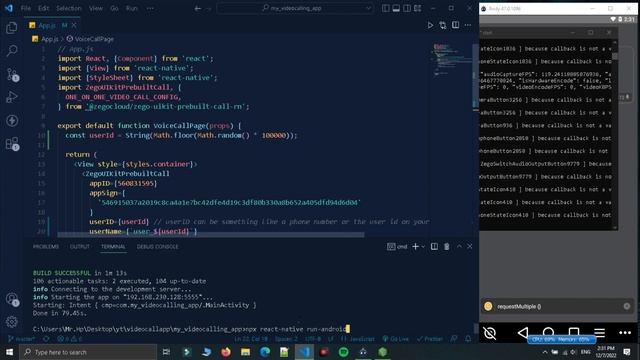Open Spotify from the taskbar
The width and height of the screenshot is (640, 360).
tap(344, 352)
